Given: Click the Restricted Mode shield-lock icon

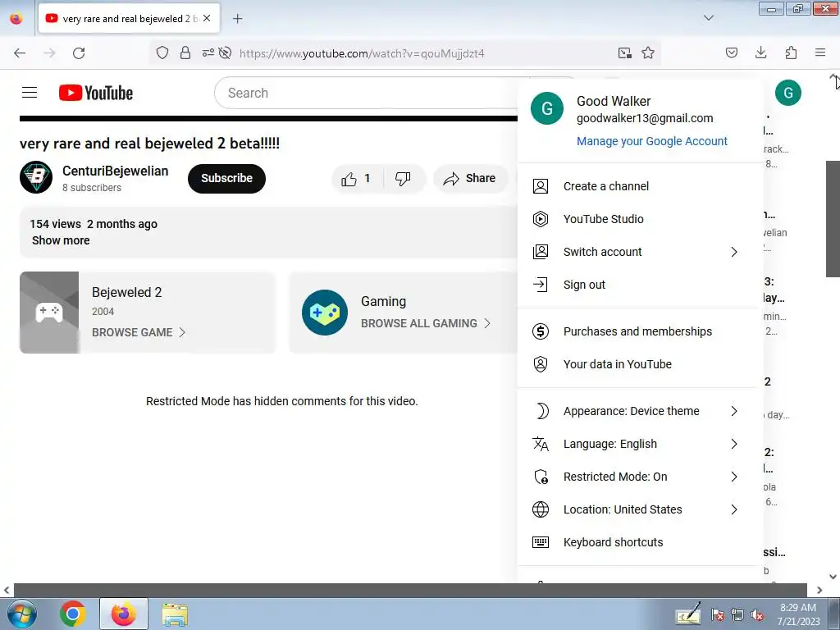Looking at the screenshot, I should (x=541, y=477).
